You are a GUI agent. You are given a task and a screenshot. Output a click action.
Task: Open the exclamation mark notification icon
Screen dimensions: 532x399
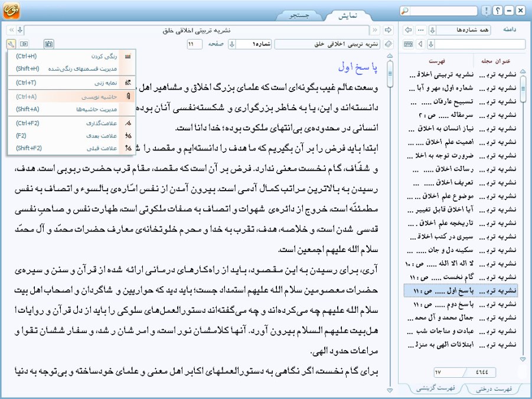(x=486, y=11)
